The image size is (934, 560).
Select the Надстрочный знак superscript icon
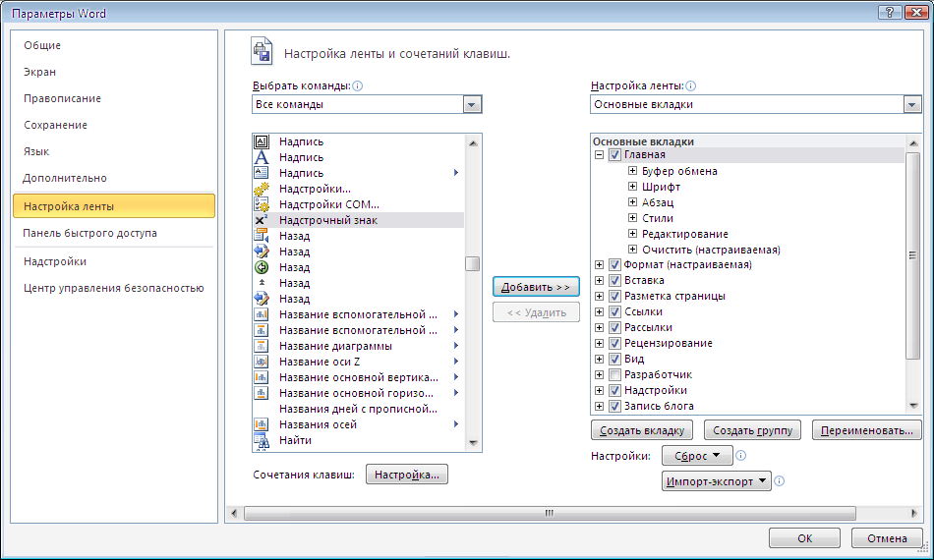coord(262,220)
